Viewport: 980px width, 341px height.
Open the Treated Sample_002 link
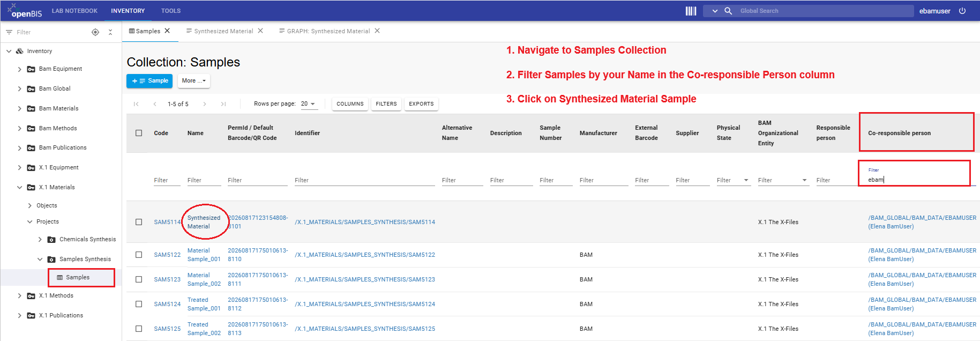click(x=204, y=329)
